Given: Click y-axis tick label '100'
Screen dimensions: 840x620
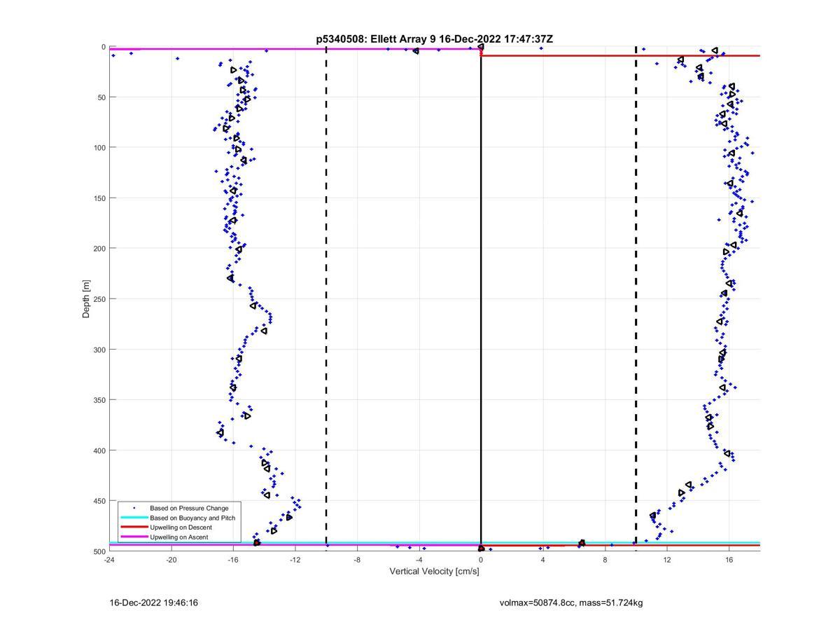Looking at the screenshot, I should (99, 148).
